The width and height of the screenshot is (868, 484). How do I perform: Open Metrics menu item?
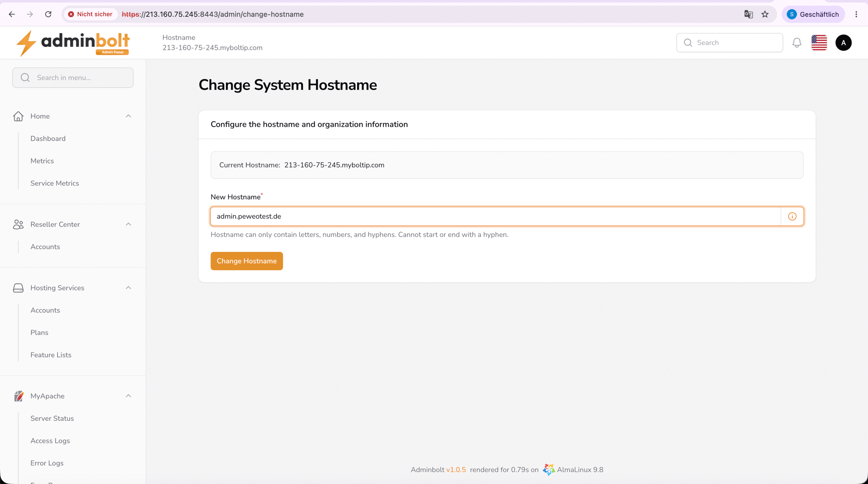pyautogui.click(x=42, y=161)
